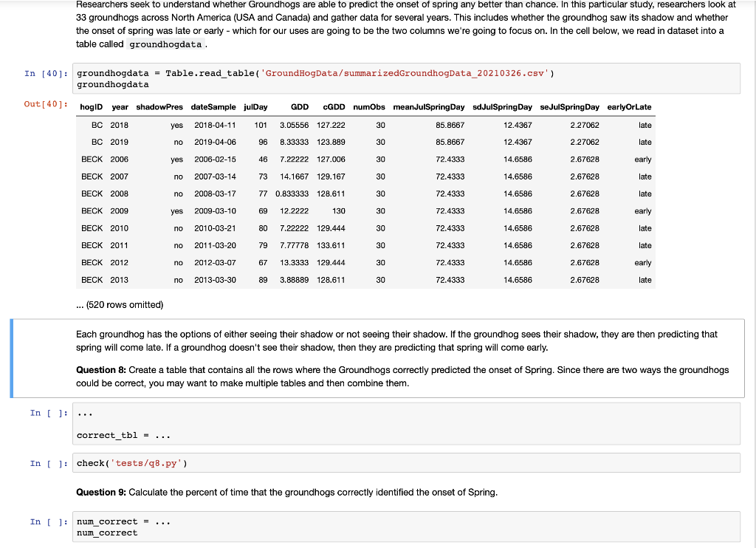Select the meanJulSpringDay column header

coord(428,106)
